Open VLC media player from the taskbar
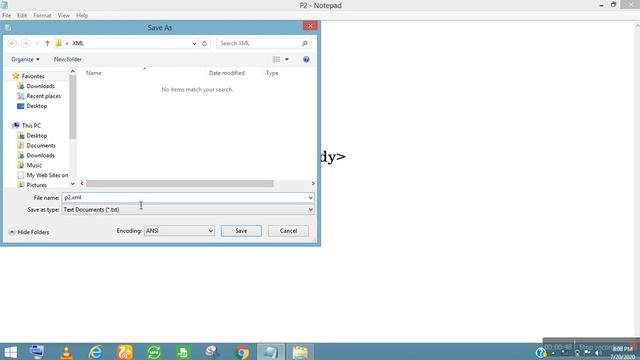Viewport: 640px width, 360px height. click(x=66, y=352)
